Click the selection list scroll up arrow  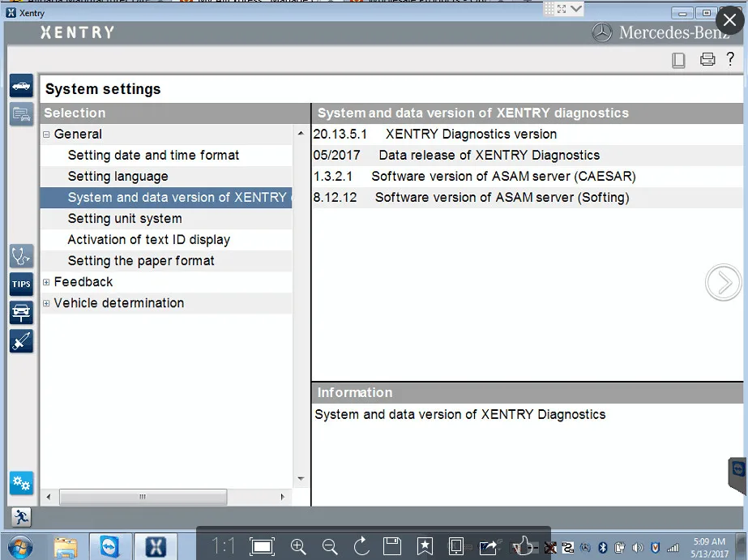click(301, 134)
